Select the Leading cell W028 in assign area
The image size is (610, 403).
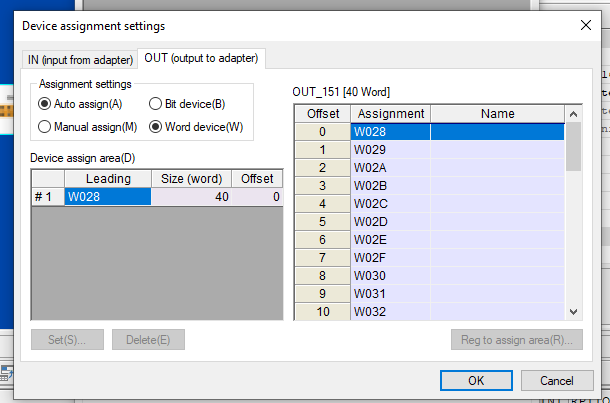click(x=108, y=197)
